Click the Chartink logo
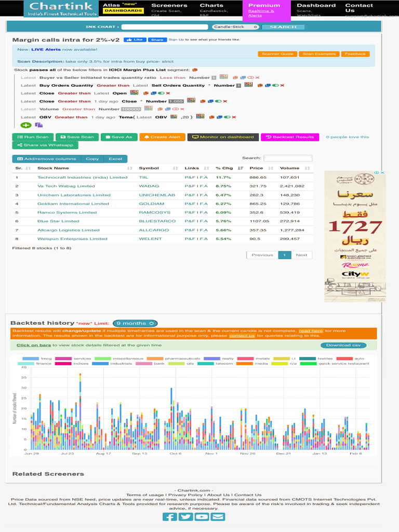The height and width of the screenshot is (532, 399). [61, 8]
